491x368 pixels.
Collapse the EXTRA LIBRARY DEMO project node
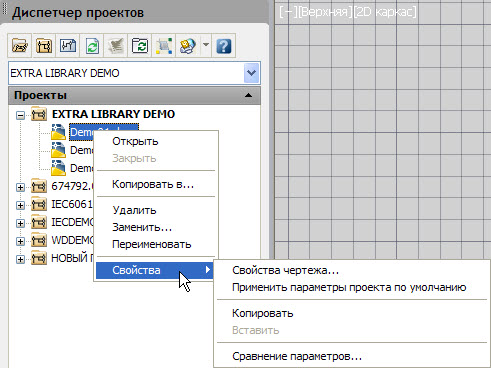[20, 115]
